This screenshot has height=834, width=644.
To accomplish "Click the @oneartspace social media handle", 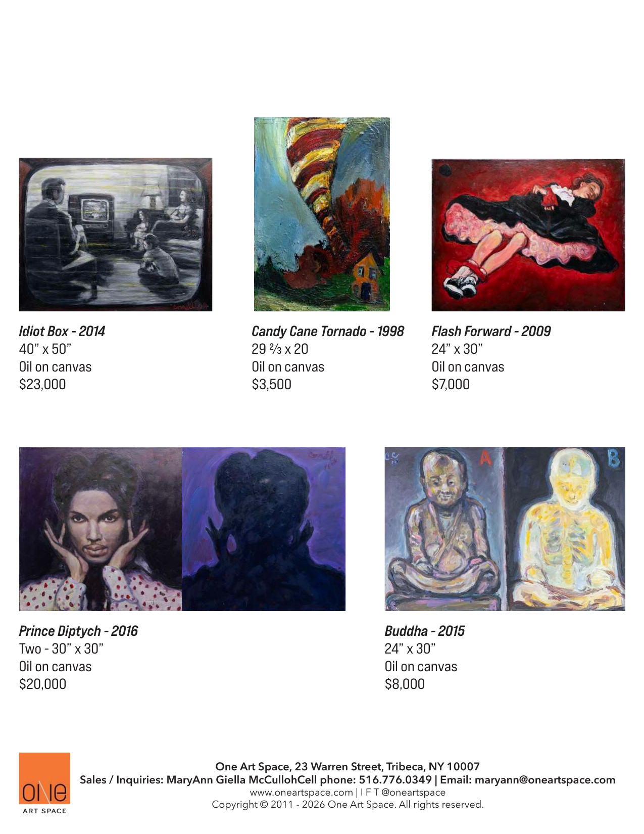I will coord(414,793).
